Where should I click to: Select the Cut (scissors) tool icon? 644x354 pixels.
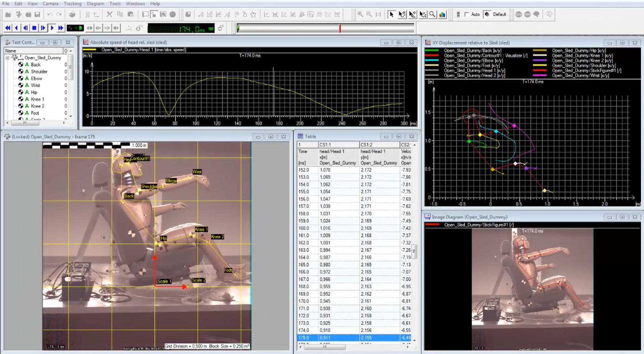[x=109, y=14]
